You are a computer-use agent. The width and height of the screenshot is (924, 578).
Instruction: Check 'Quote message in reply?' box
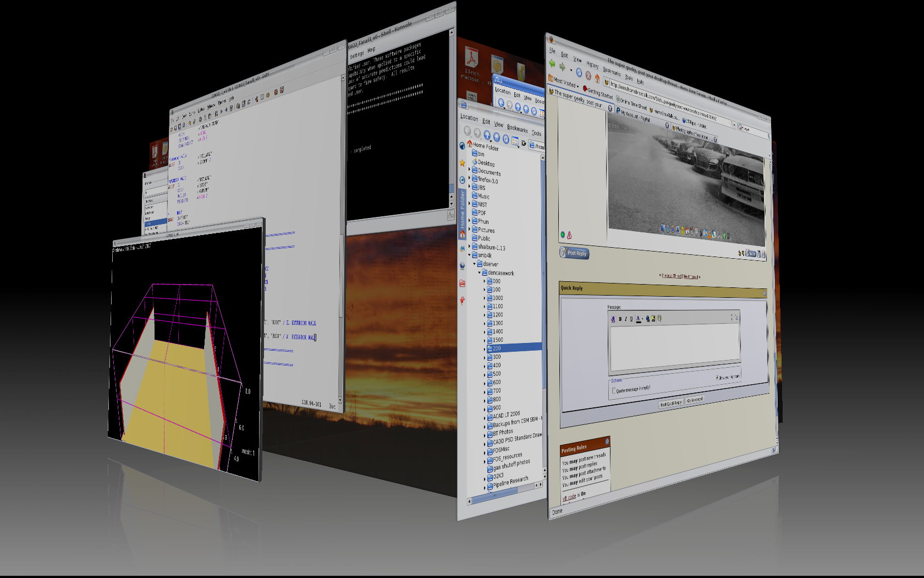pos(614,391)
